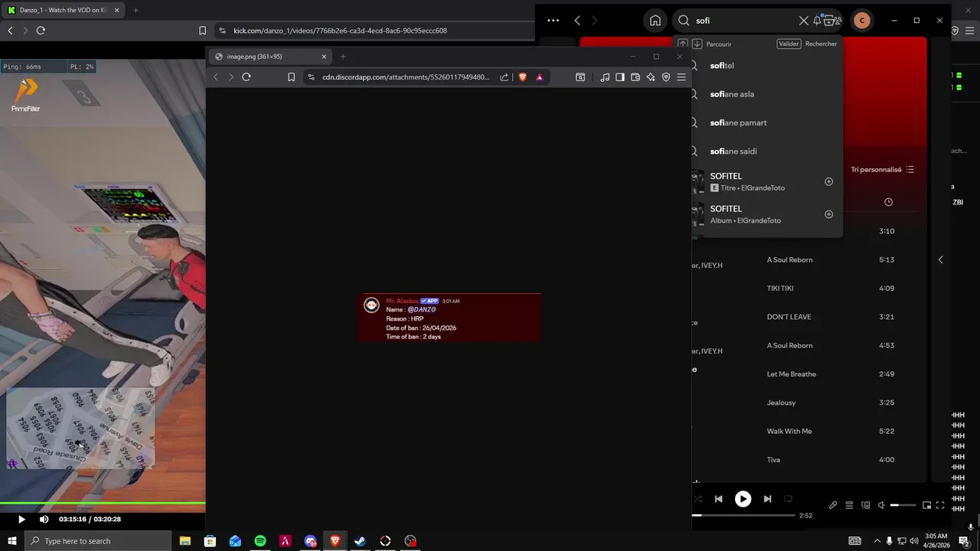Add SOFITEL track to library
This screenshot has width=980, height=551.
[x=828, y=181]
